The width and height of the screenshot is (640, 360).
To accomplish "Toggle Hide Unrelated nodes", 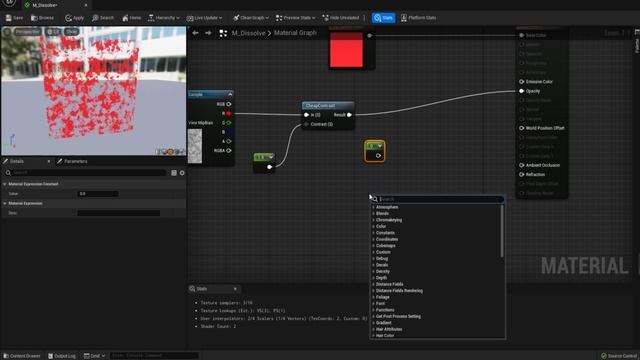I will click(x=341, y=18).
